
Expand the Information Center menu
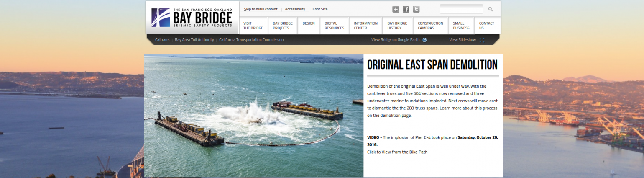pyautogui.click(x=365, y=26)
